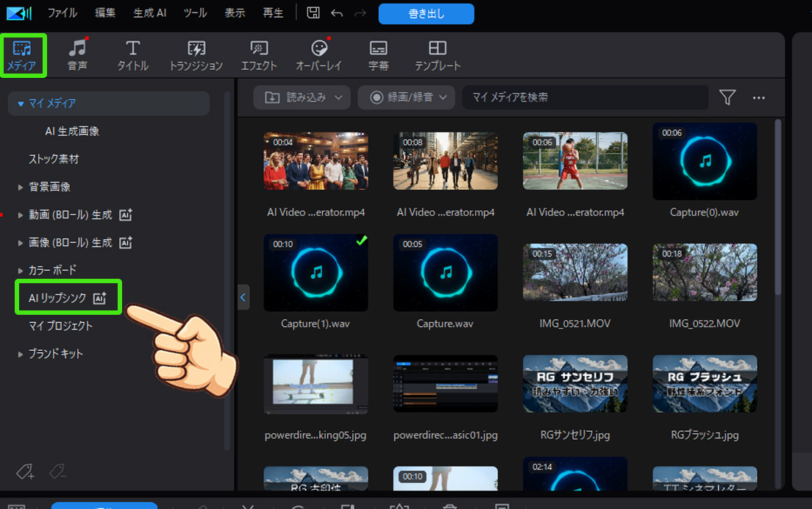Open the 編集 menu
This screenshot has height=509, width=812.
pyautogui.click(x=105, y=13)
